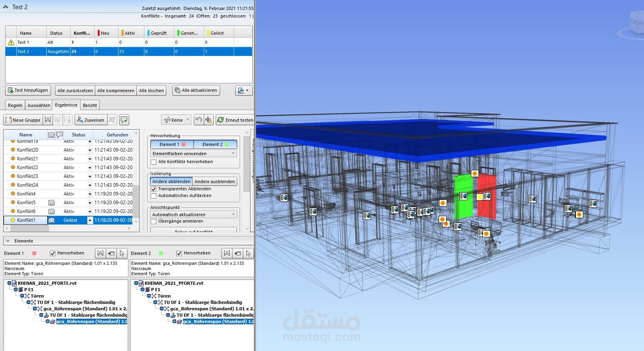Click the yellow status dot of Konflikt1
644x351 pixels.
pyautogui.click(x=13, y=220)
